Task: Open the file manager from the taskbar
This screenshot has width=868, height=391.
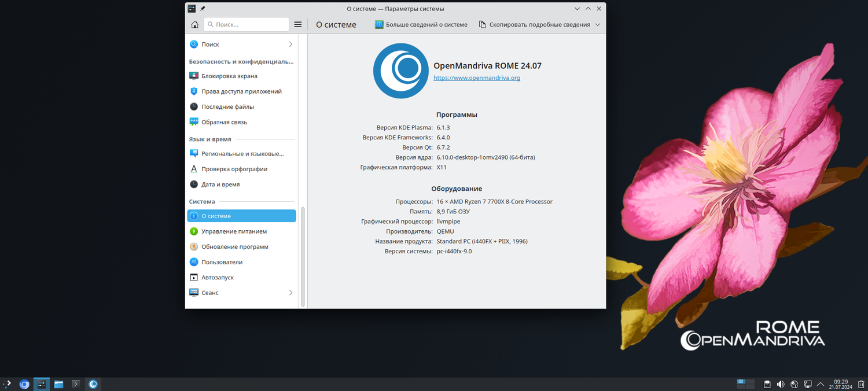Action: pyautogui.click(x=58, y=384)
